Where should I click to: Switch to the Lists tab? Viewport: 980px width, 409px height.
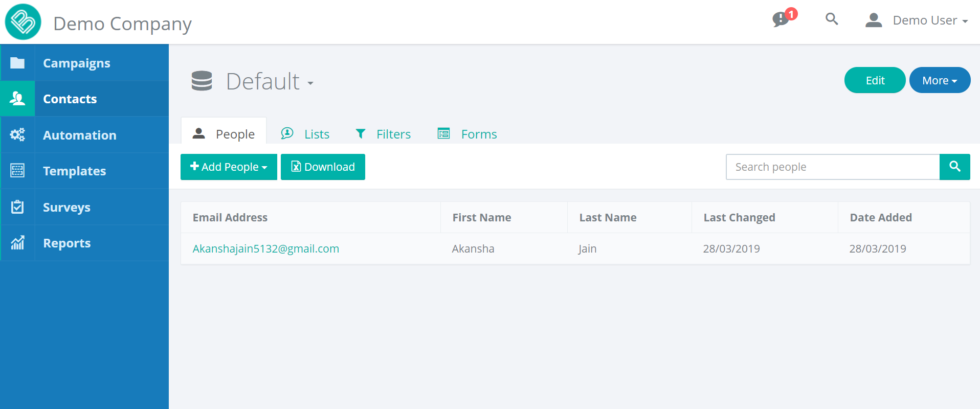pos(306,134)
